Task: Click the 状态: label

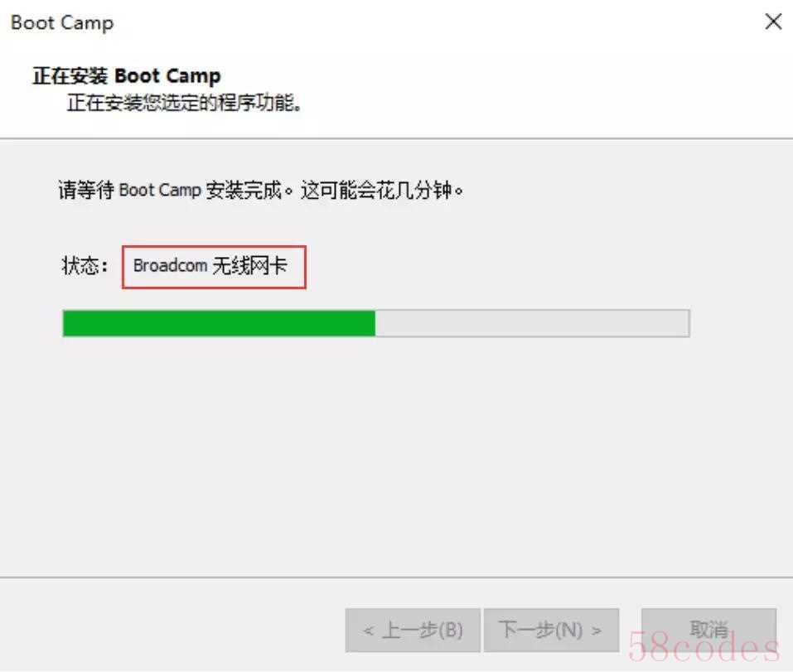Action: click(x=85, y=265)
